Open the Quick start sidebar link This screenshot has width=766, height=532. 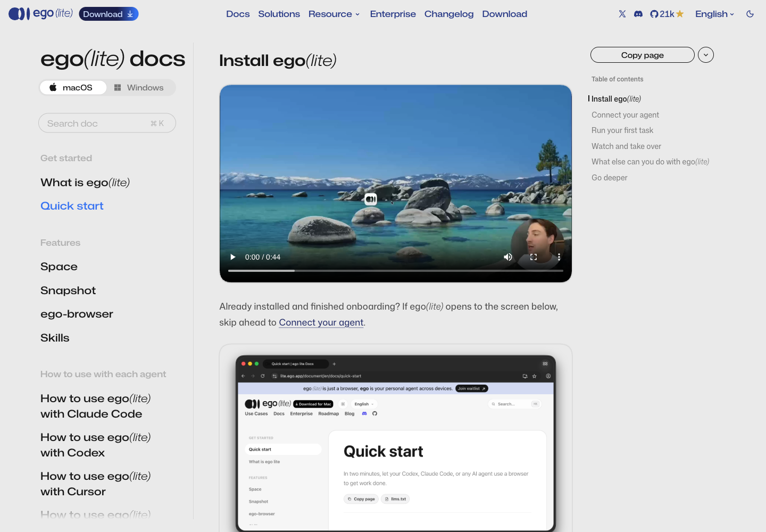pyautogui.click(x=72, y=206)
